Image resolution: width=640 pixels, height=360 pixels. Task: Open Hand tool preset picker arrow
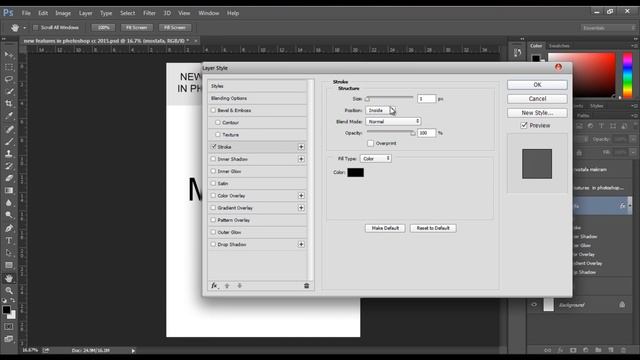(24, 28)
